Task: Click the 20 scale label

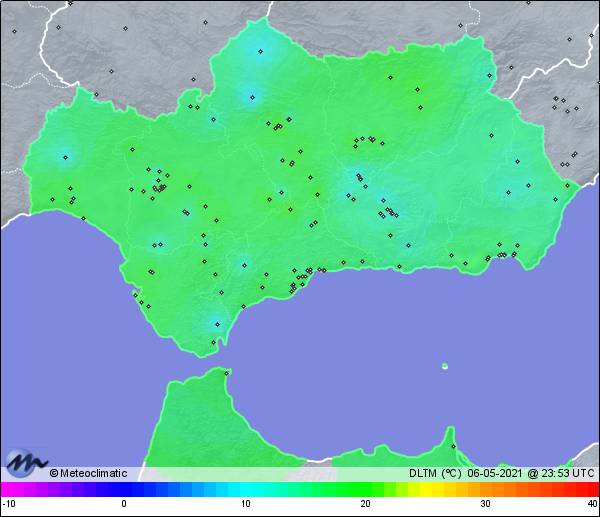Action: coord(365,504)
